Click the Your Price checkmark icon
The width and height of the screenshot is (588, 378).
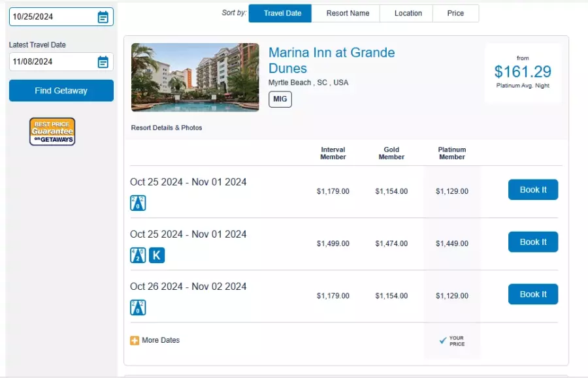click(443, 341)
